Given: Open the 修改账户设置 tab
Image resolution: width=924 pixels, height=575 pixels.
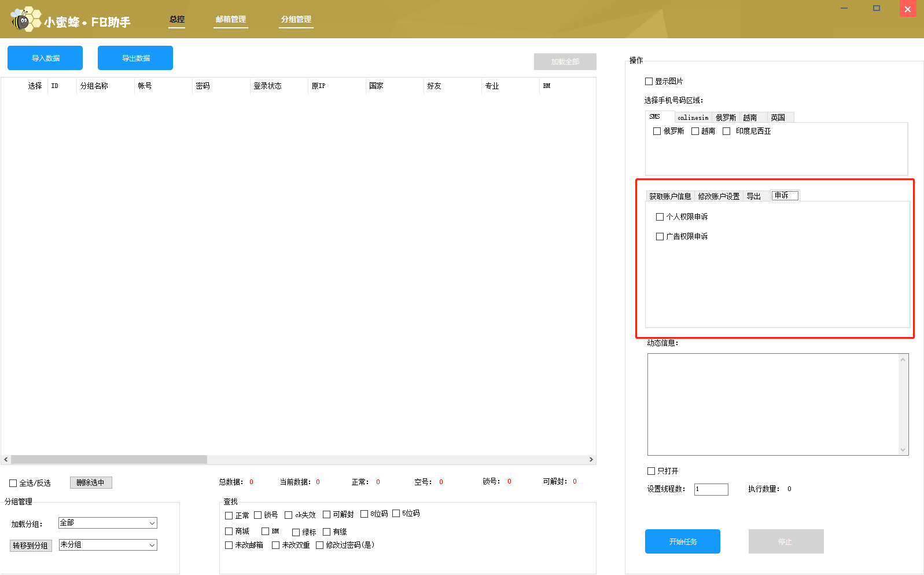Looking at the screenshot, I should (x=719, y=196).
